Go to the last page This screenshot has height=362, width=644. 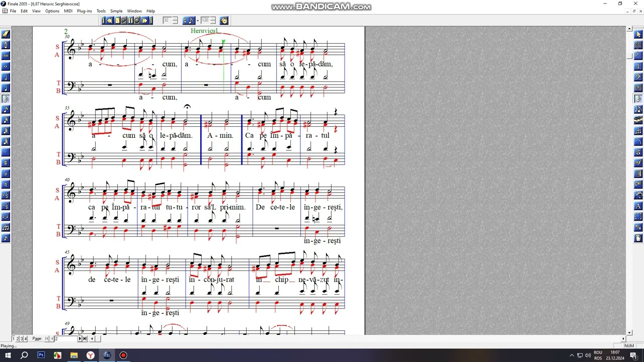(85, 339)
